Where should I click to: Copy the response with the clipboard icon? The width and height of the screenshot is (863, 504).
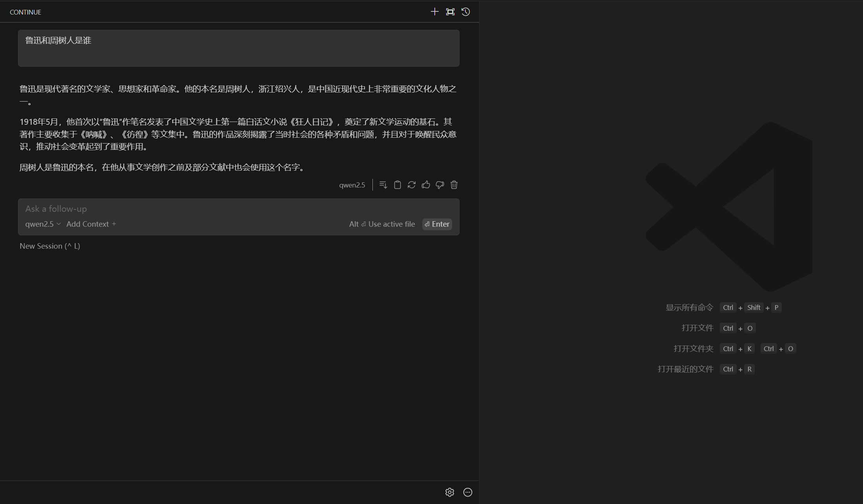click(x=397, y=185)
